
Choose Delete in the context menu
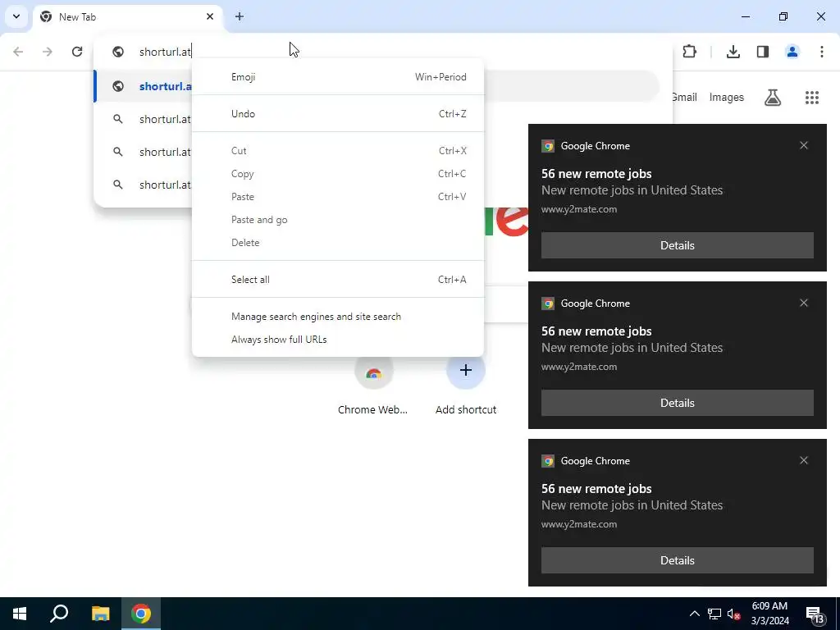tap(338, 243)
